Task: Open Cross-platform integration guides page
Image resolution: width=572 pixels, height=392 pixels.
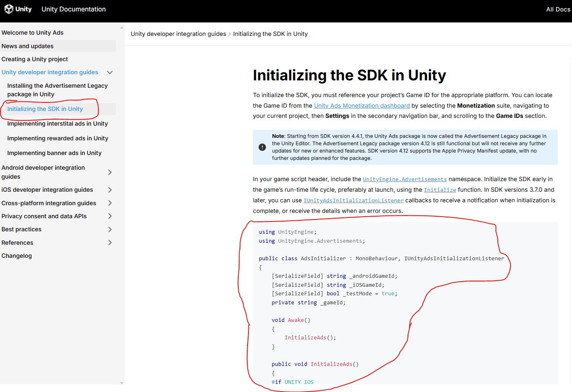Action: (x=49, y=203)
